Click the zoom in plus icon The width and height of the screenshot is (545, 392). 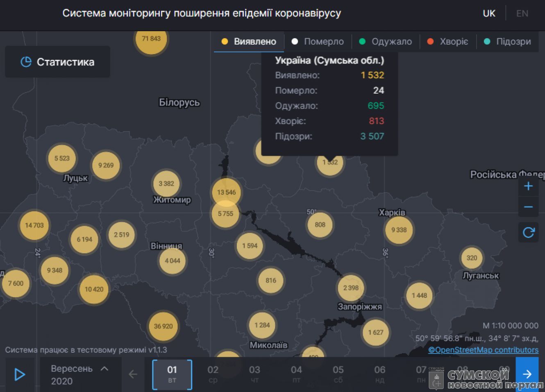[x=528, y=186]
